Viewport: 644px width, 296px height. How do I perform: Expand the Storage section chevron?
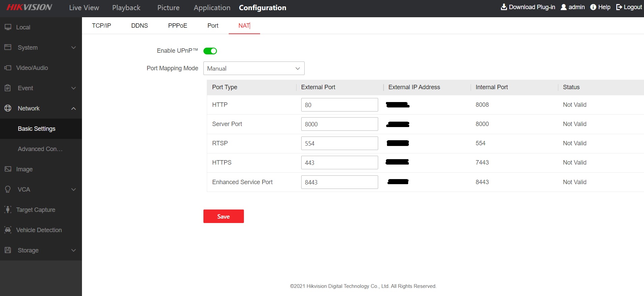coord(74,250)
